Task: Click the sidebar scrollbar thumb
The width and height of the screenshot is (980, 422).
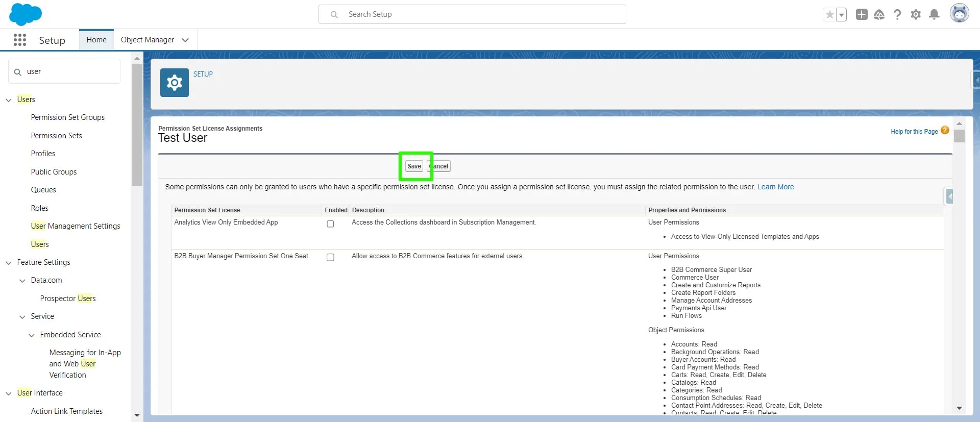Action: coord(137,125)
